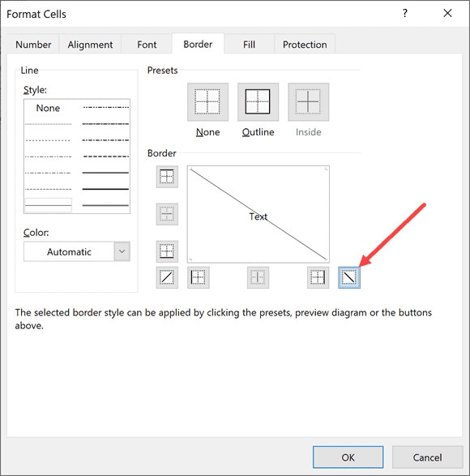470x476 pixels.
Task: Toggle the inside vertical border button
Action: pos(258,277)
